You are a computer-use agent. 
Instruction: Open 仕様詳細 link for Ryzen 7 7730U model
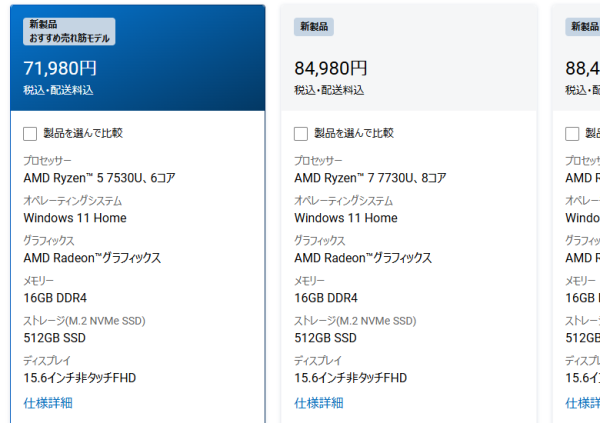point(319,403)
